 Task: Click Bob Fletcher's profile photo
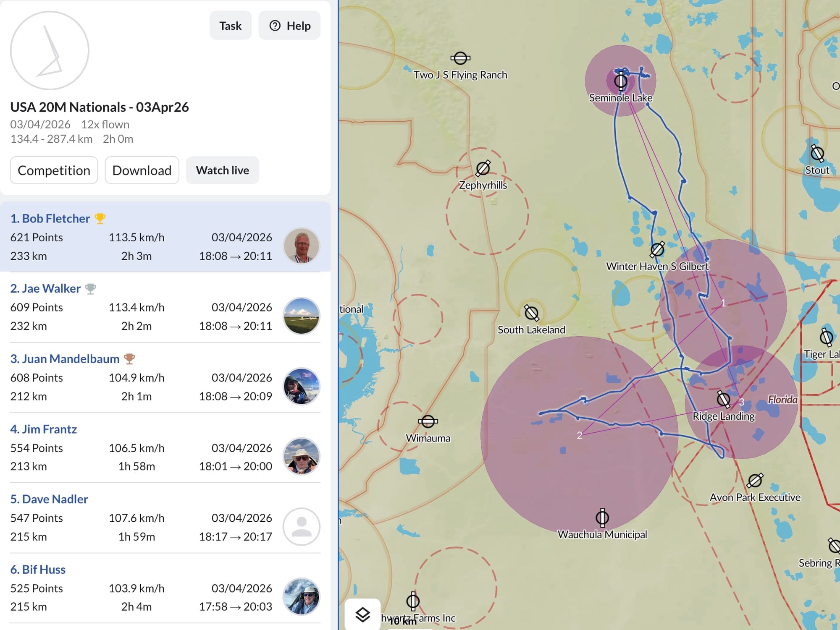tap(301, 246)
